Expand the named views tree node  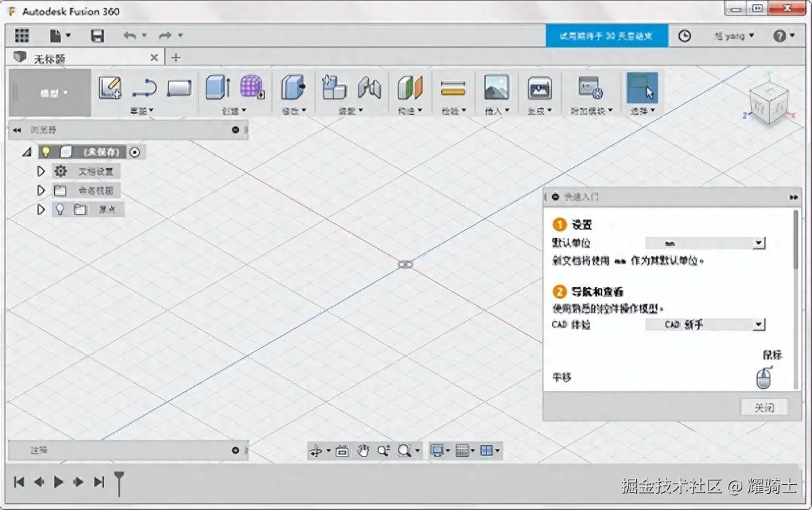click(x=41, y=191)
